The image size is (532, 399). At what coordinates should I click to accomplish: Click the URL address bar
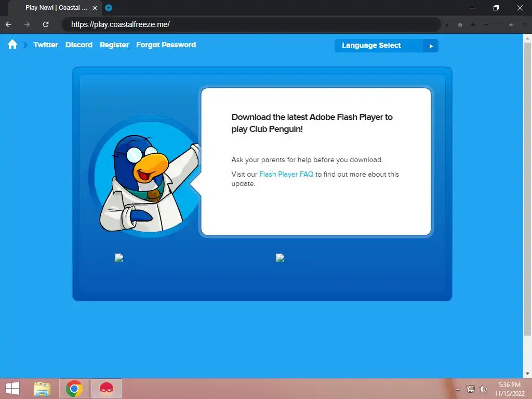pyautogui.click(x=251, y=24)
